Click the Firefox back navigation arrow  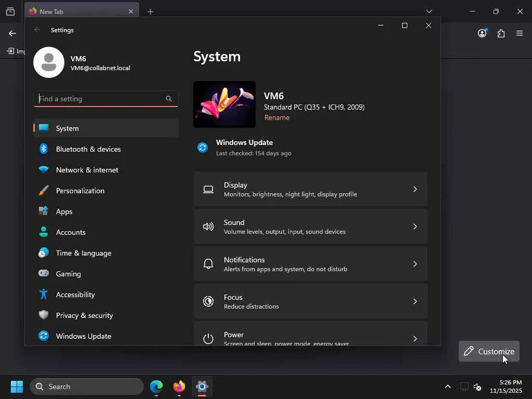pyautogui.click(x=12, y=33)
